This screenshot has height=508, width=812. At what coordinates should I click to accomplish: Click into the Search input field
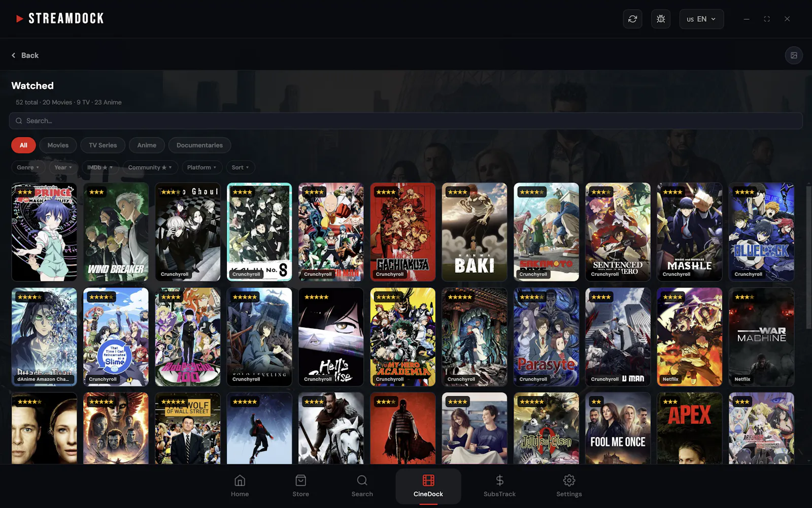coord(405,121)
